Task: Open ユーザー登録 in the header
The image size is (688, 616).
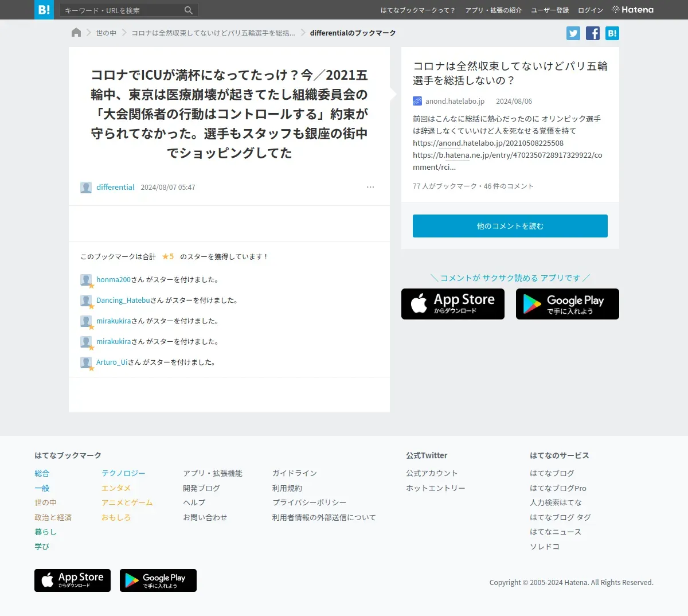Action: pyautogui.click(x=550, y=10)
